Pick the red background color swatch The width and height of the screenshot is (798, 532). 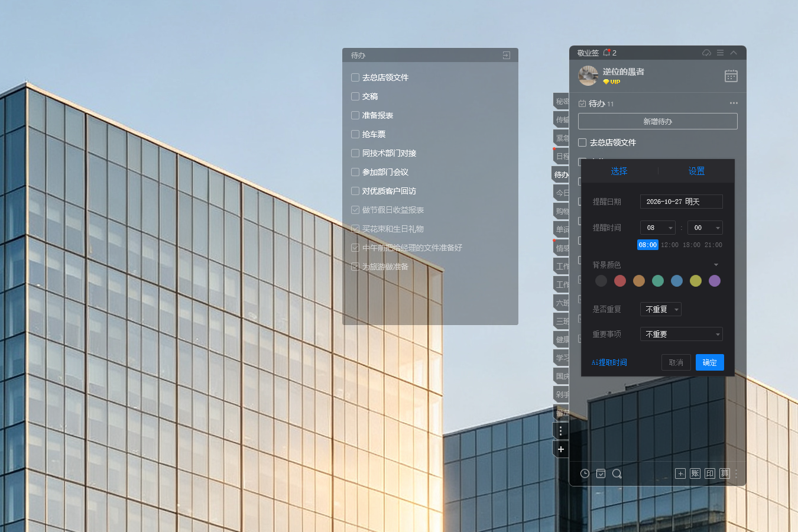click(620, 281)
